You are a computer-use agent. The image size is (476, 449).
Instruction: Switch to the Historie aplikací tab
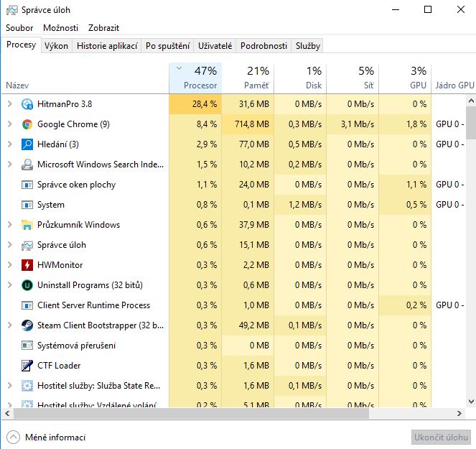[x=107, y=46]
